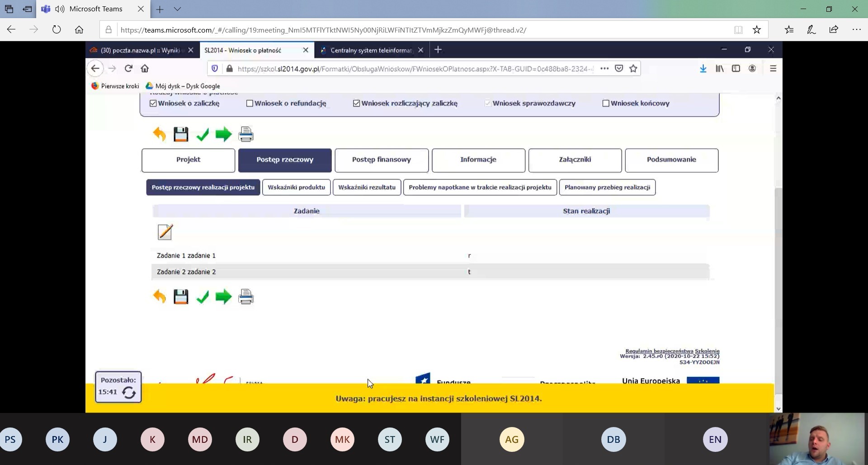Screen dimensions: 868x465
Task: Click Zadanie 2 zadanie 2 row
Action: (430, 272)
